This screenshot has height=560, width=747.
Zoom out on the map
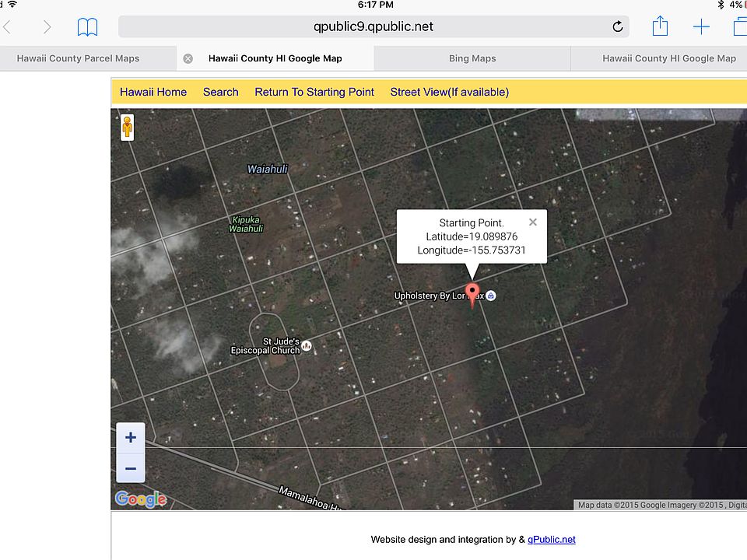[131, 468]
